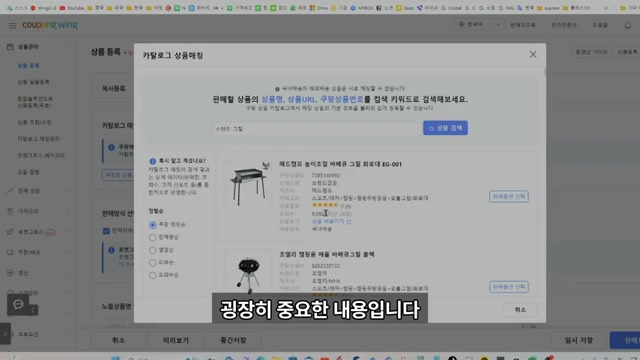Click 중간저장 on the bottom bar
The image size is (640, 360).
point(233,340)
